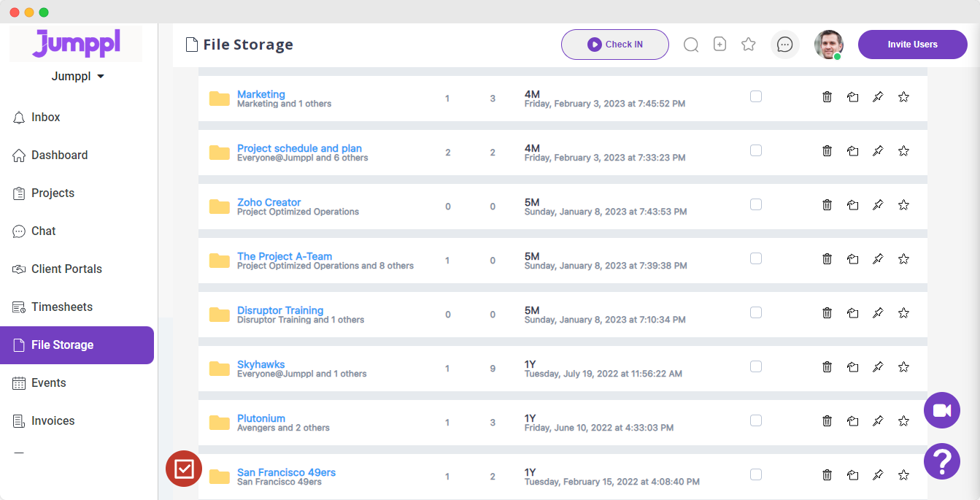Pin the Skyhawks folder

878,366
